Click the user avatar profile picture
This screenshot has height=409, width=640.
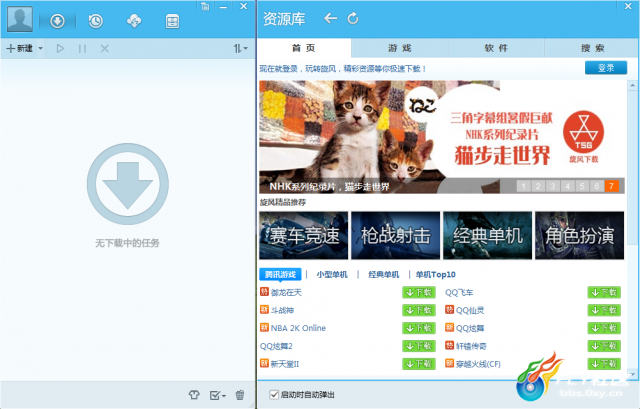[x=20, y=19]
